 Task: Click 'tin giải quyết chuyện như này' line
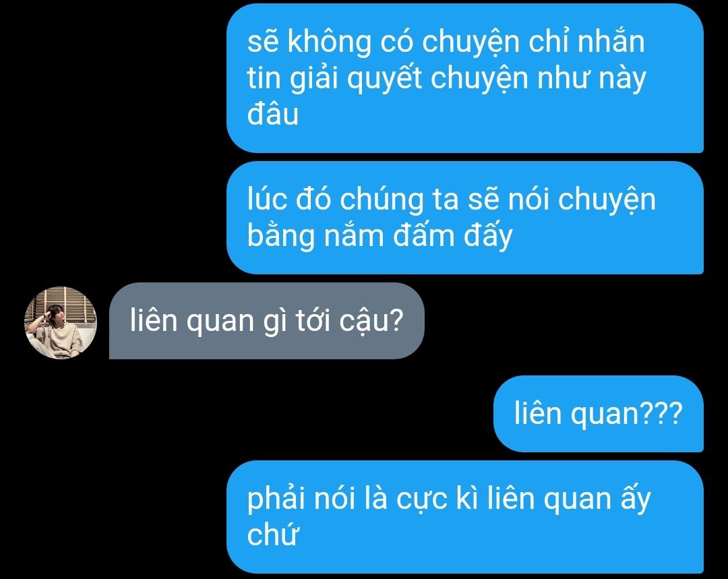pos(446,79)
